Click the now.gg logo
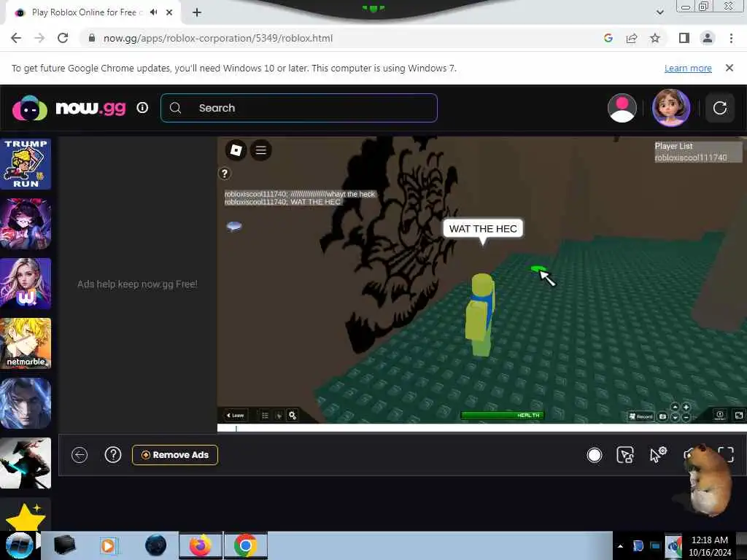Viewport: 747px width, 560px height. (69, 108)
